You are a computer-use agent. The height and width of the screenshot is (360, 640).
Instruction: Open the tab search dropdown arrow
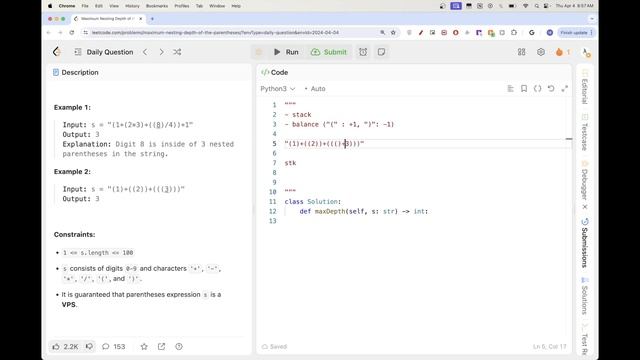[x=591, y=19]
